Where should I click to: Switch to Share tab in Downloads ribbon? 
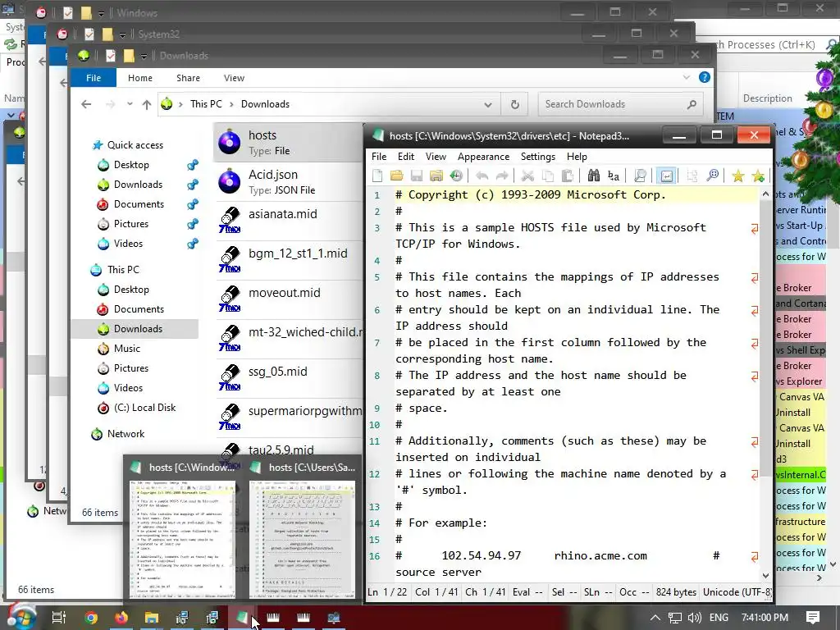coord(188,78)
